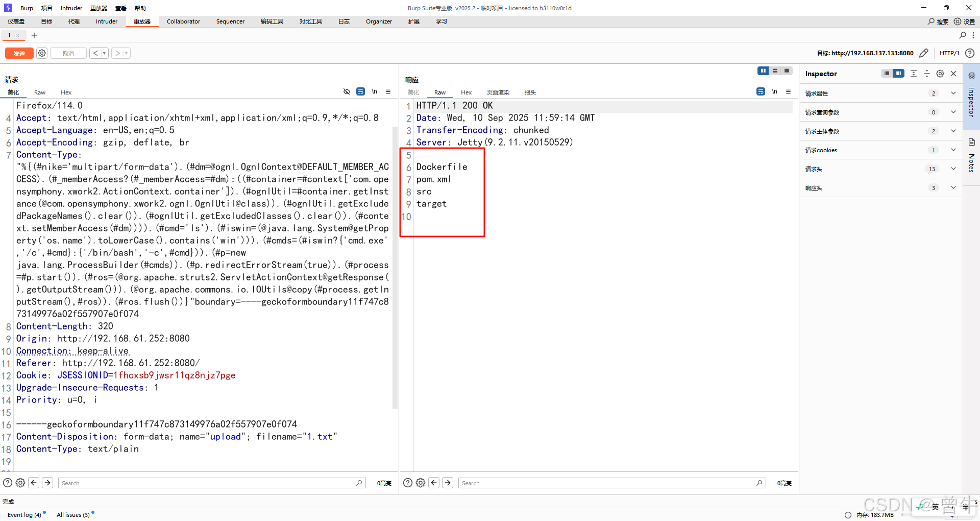The width and height of the screenshot is (980, 521).
Task: Toggle newline character display in the request editor
Action: pos(374,91)
